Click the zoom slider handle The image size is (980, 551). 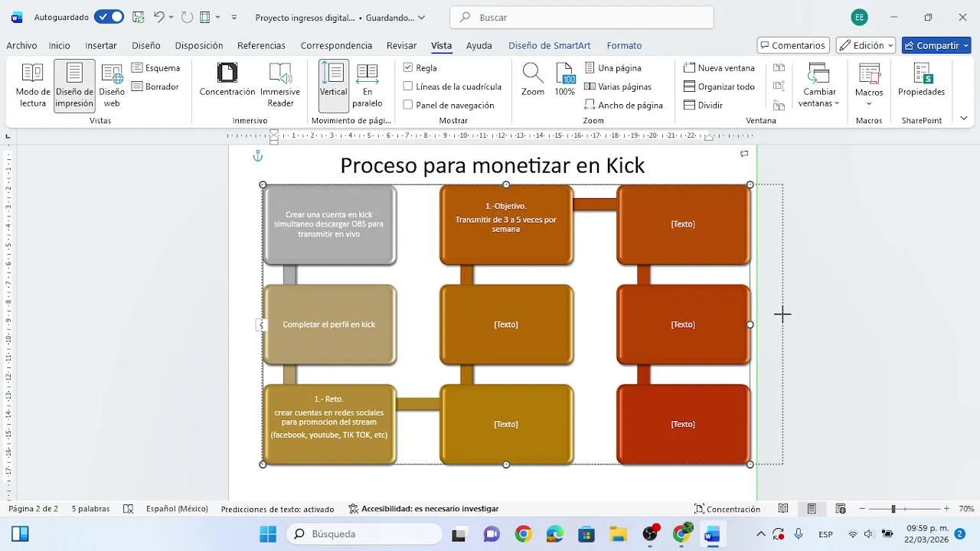pyautogui.click(x=893, y=509)
